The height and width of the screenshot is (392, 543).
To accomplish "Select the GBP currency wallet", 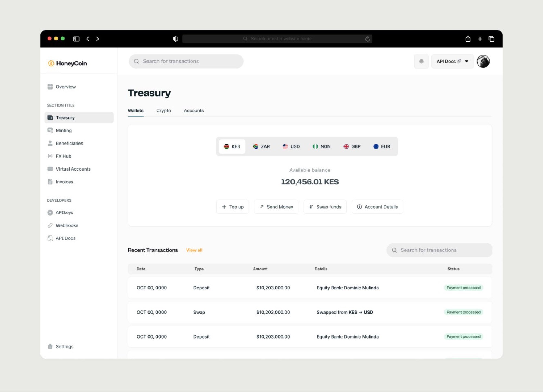I will coord(352,146).
